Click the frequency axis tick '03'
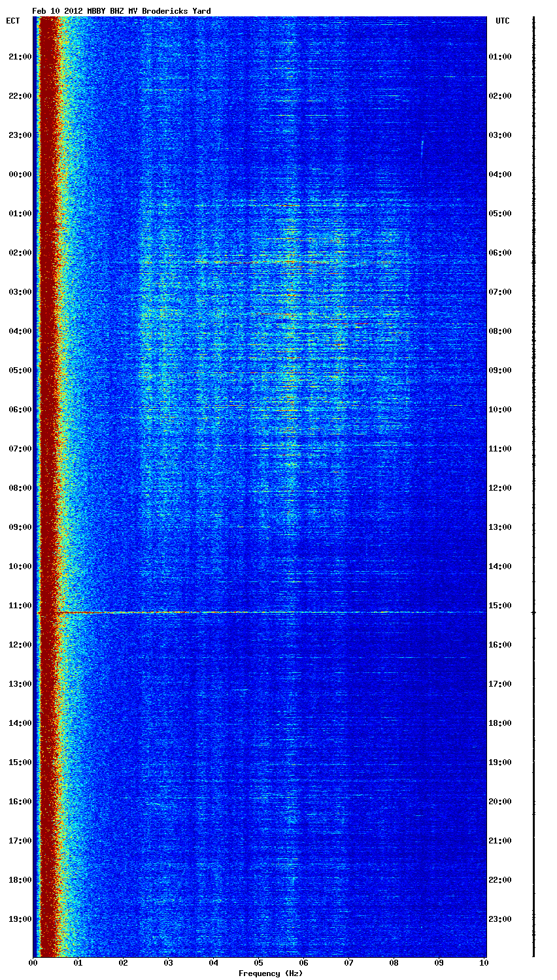 pos(168,963)
